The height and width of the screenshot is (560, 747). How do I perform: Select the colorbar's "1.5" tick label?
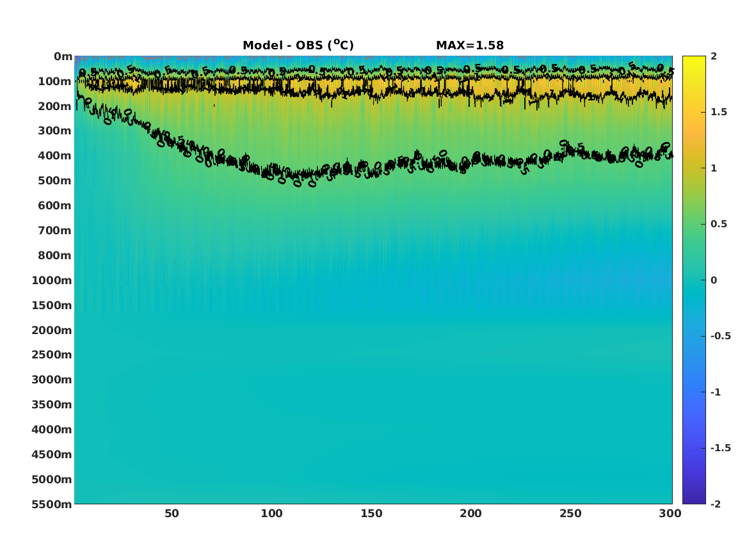[x=719, y=112]
